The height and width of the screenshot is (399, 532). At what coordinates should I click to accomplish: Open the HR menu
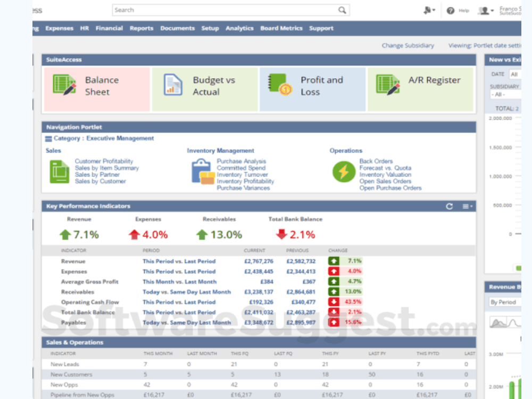tap(85, 28)
